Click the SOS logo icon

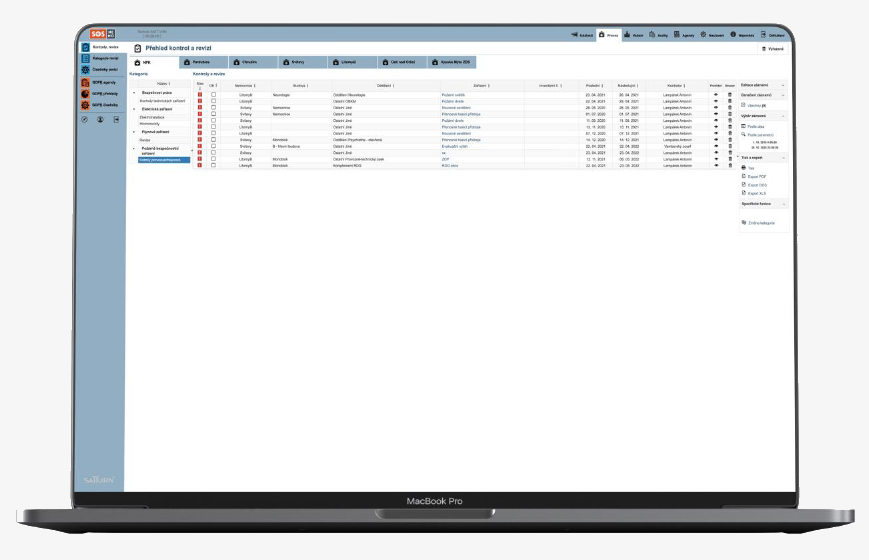(97, 34)
